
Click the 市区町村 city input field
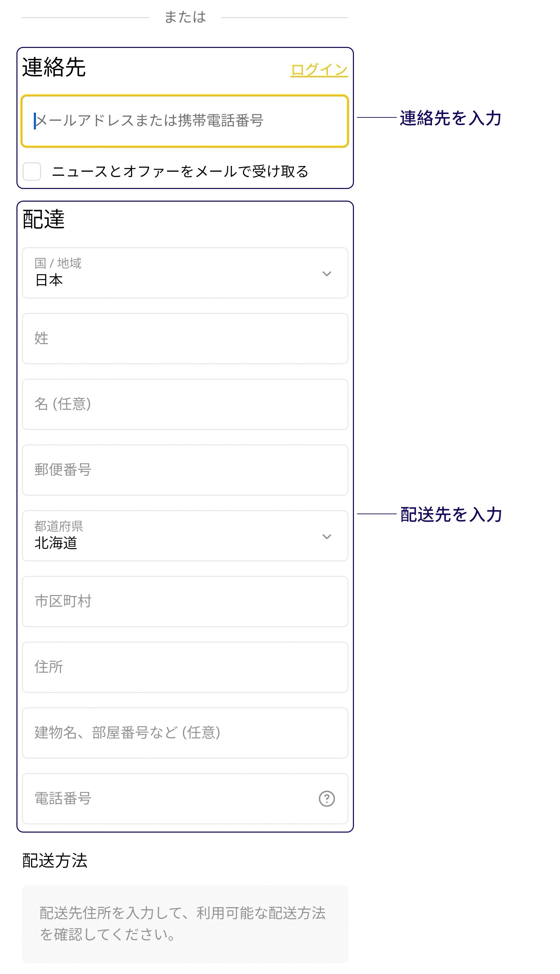[x=184, y=602]
